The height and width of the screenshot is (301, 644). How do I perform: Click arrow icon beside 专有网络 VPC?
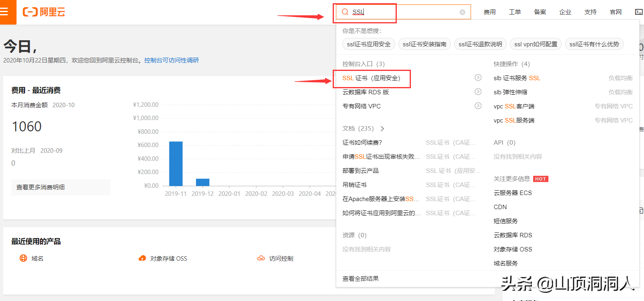pos(478,106)
